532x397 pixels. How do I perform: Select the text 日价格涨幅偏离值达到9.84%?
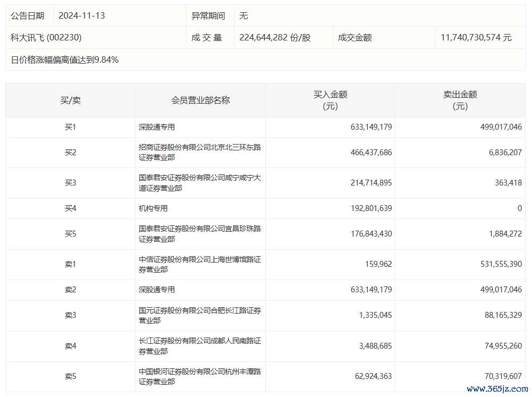64,60
